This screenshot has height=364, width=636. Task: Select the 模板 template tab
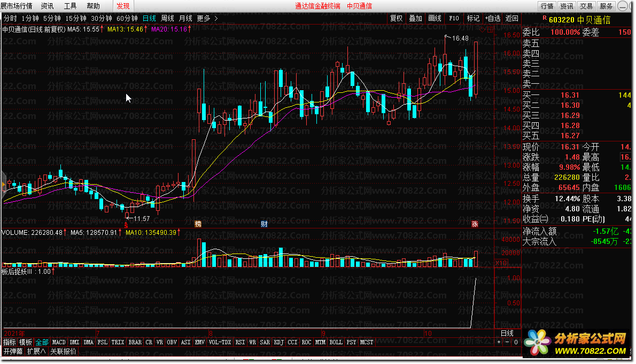click(26, 342)
